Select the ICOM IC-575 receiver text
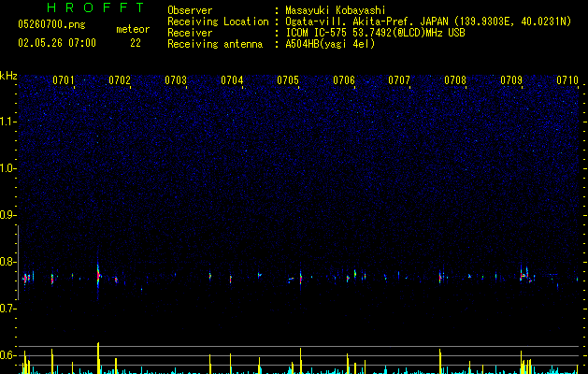This screenshot has height=374, width=588. [x=375, y=33]
